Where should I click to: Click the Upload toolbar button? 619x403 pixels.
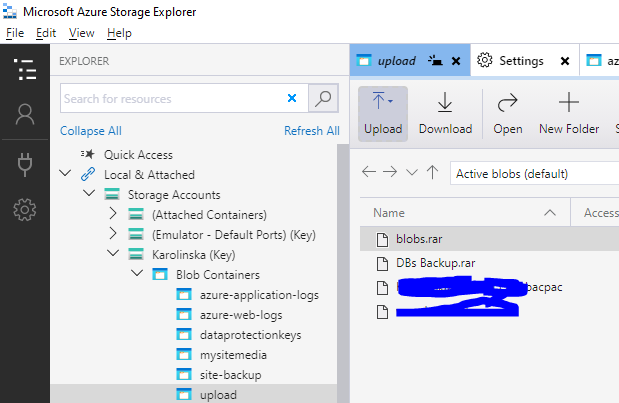click(383, 113)
